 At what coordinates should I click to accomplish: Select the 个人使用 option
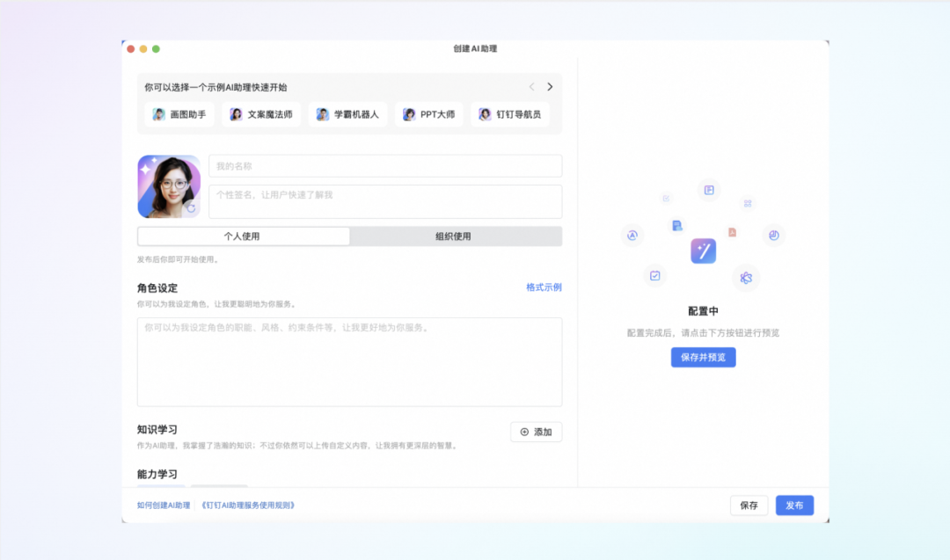243,236
